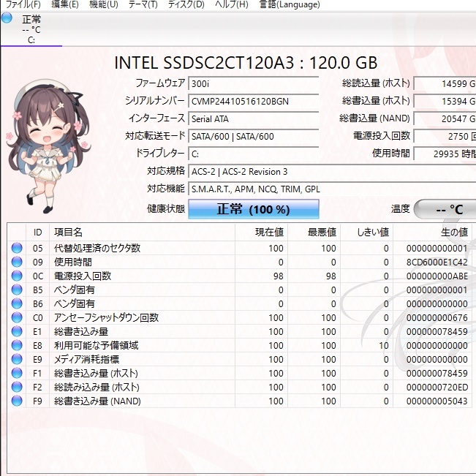Screen dimensions: 476x476
Task: Open the ディスク(D) menu
Action: tap(186, 4)
